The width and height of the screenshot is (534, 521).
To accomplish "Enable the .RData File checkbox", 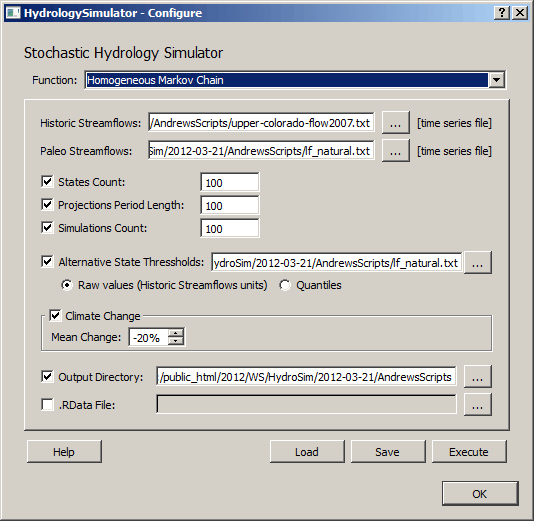I will pyautogui.click(x=47, y=405).
